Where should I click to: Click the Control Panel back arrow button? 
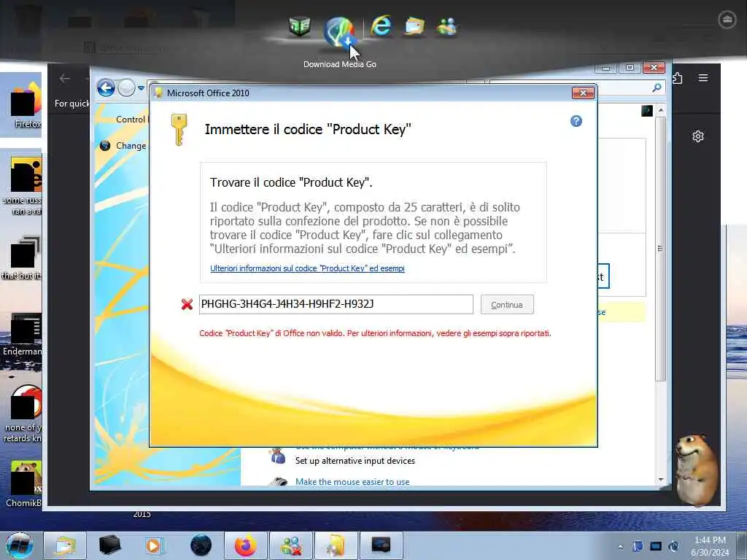coord(106,87)
